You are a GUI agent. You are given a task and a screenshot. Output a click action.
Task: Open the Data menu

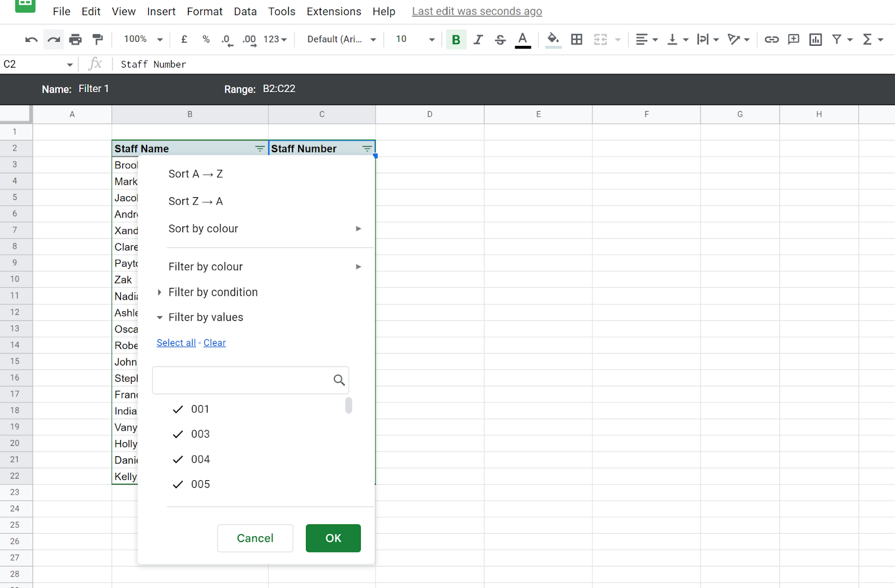click(245, 11)
